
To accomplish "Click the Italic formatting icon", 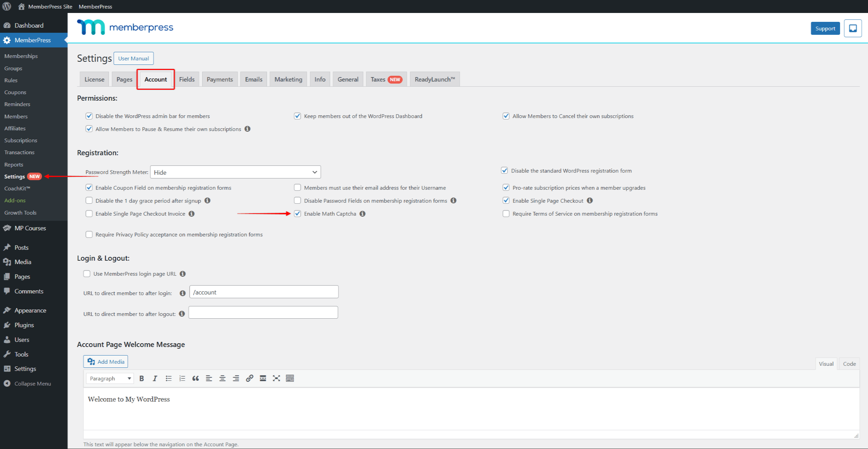I will click(x=155, y=378).
